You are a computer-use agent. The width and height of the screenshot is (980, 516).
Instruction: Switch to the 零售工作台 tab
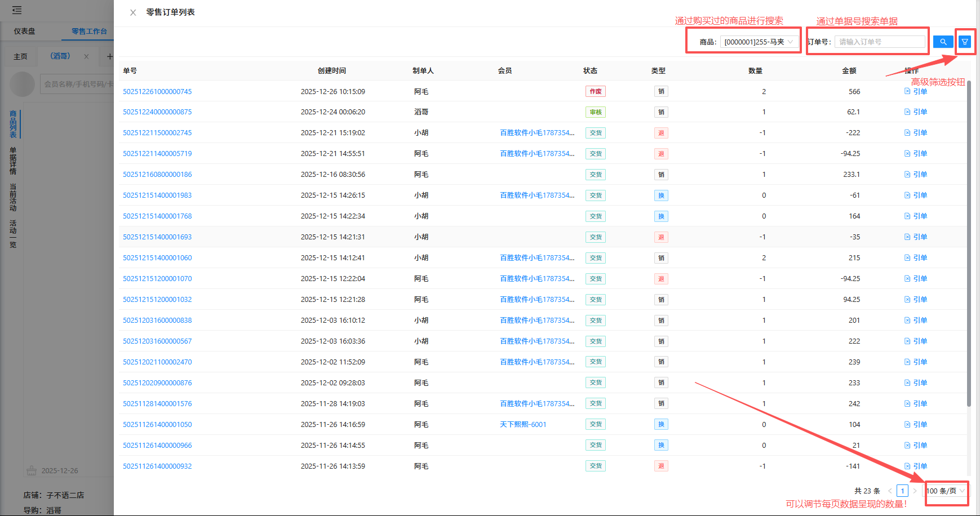point(89,31)
